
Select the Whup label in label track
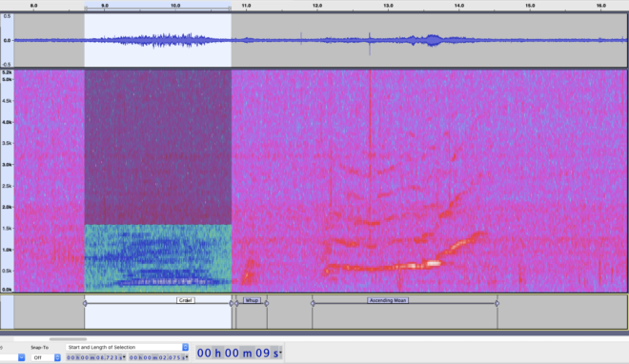[252, 300]
